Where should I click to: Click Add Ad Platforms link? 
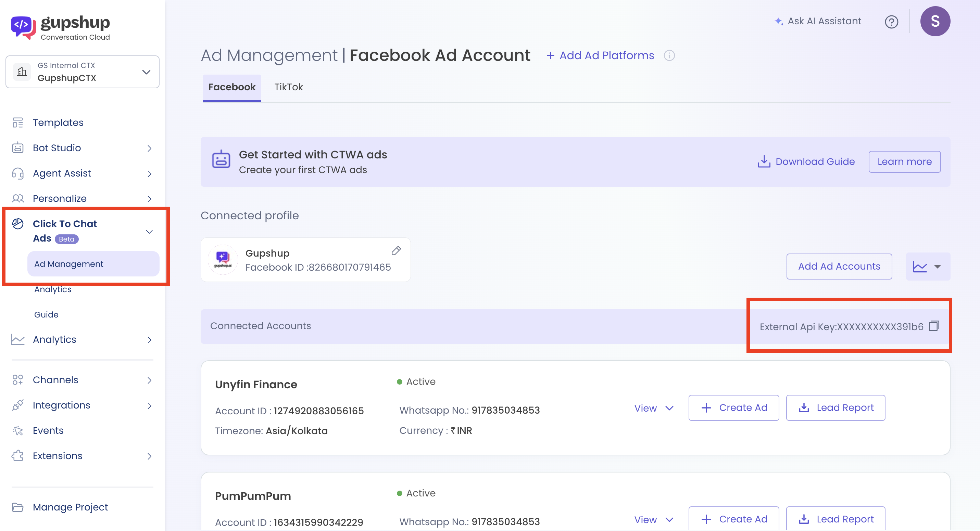point(600,55)
